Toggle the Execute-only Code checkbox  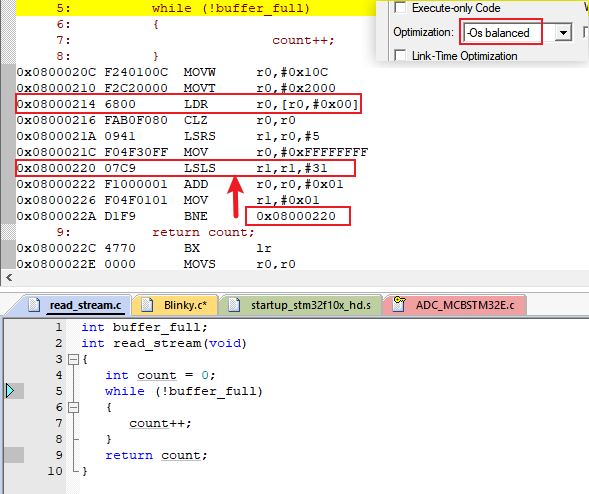pos(400,8)
